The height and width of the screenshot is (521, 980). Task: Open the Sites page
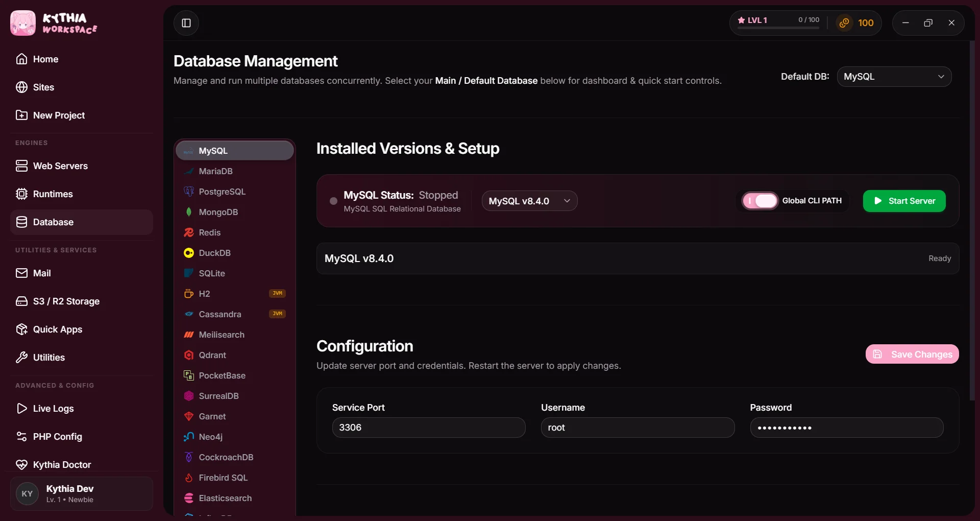[82, 87]
